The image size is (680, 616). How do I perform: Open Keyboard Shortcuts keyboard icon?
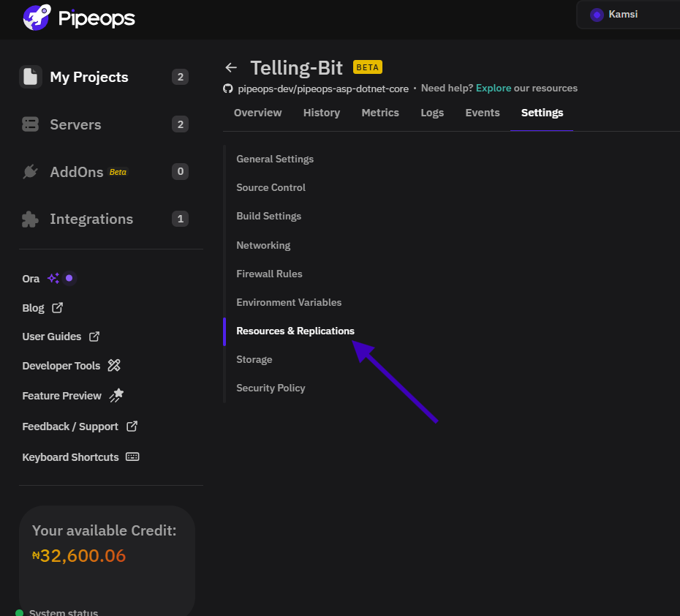click(x=132, y=457)
